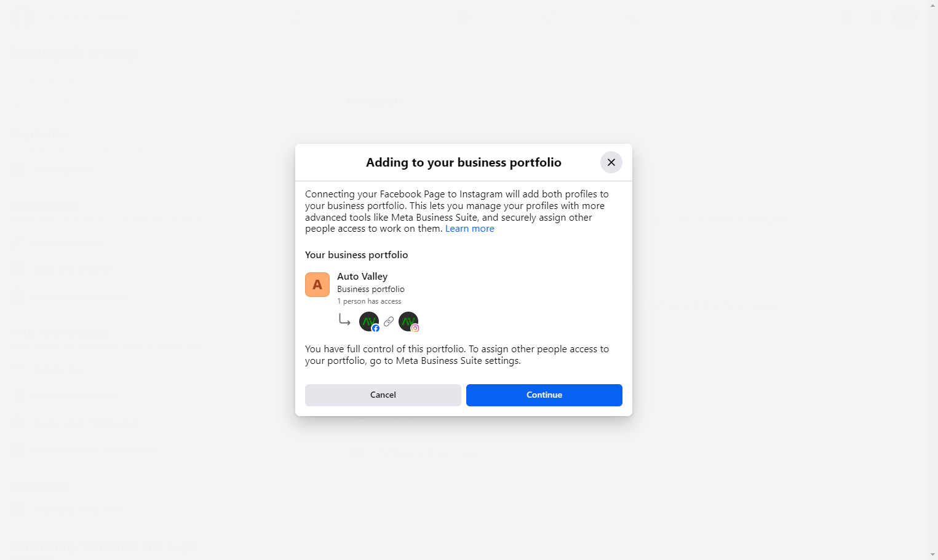Confirm with the blue Continue button
The height and width of the screenshot is (560, 938).
coord(544,395)
